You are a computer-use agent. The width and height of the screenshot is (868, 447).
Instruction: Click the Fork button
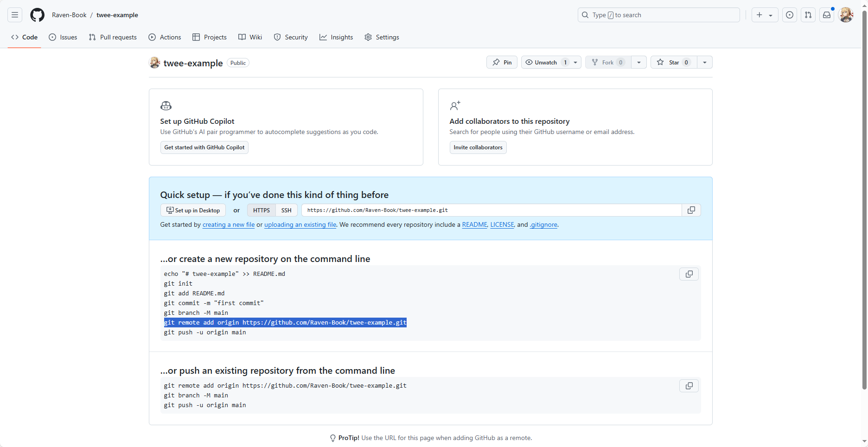608,62
